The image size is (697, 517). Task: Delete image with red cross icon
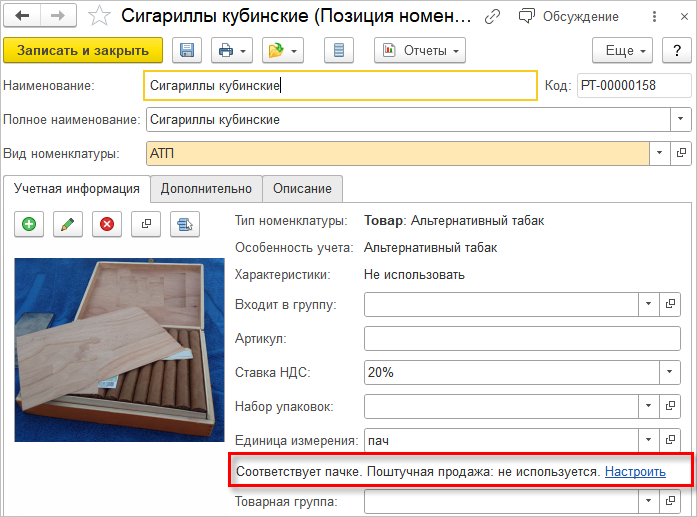pos(106,224)
